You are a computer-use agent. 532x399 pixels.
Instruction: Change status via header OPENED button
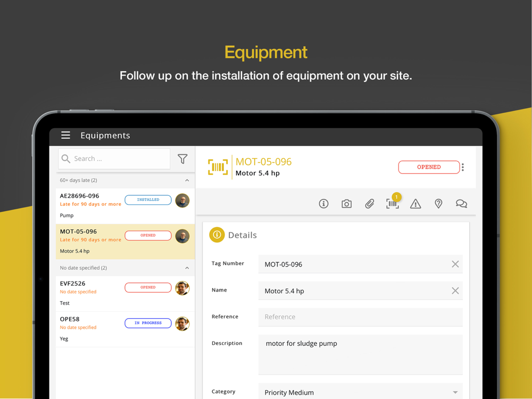[429, 167]
